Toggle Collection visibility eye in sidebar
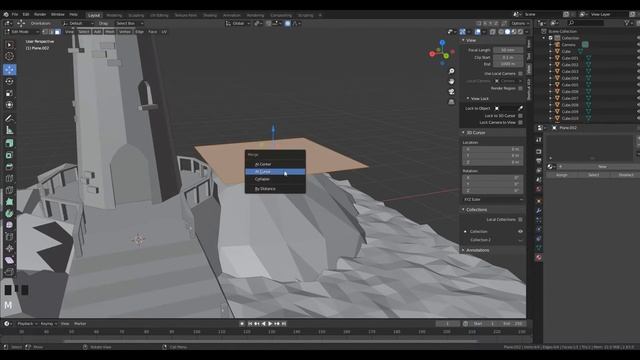The height and width of the screenshot is (360, 640). (520, 231)
